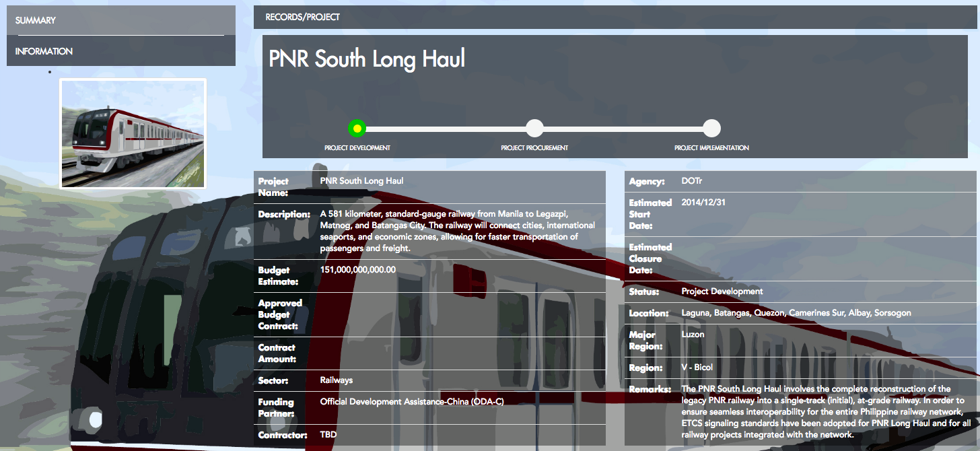This screenshot has height=451, width=980.
Task: Click the RECORDS/PROJECT header bar
Action: pyautogui.click(x=301, y=18)
